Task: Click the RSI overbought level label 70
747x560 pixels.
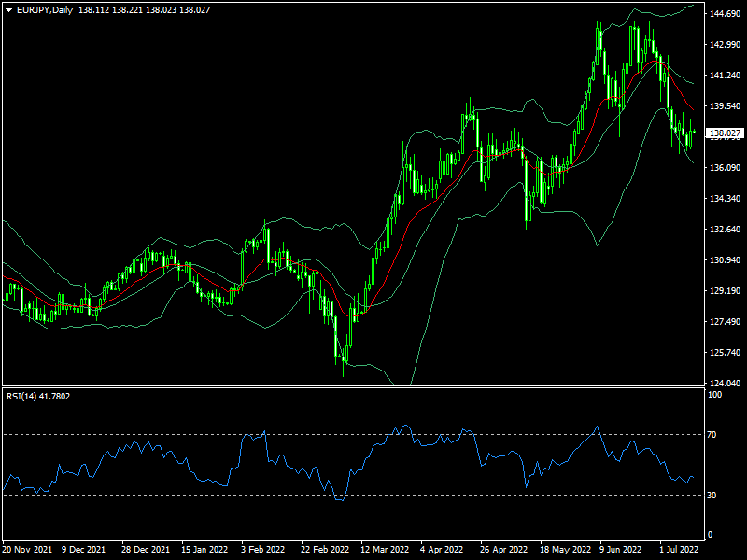Action: (x=712, y=434)
